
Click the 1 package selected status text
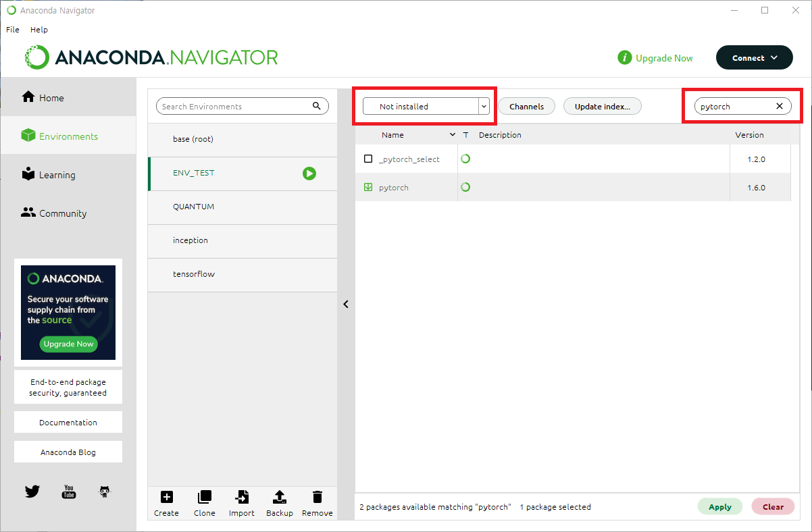coord(555,507)
